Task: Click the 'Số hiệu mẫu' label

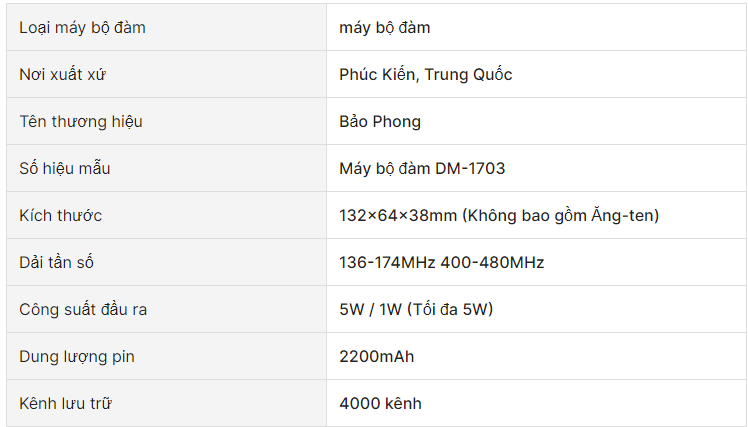Action: (x=64, y=168)
